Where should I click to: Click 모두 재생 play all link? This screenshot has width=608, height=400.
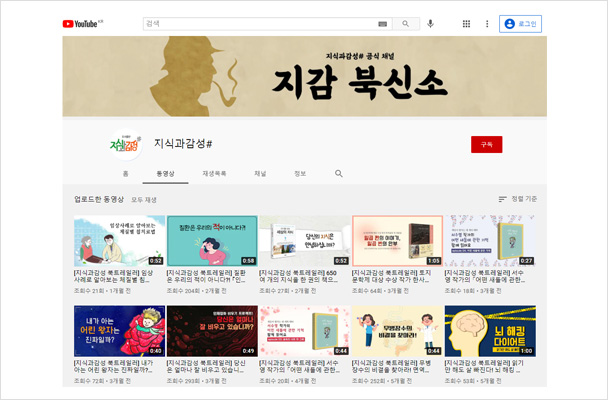(143, 200)
